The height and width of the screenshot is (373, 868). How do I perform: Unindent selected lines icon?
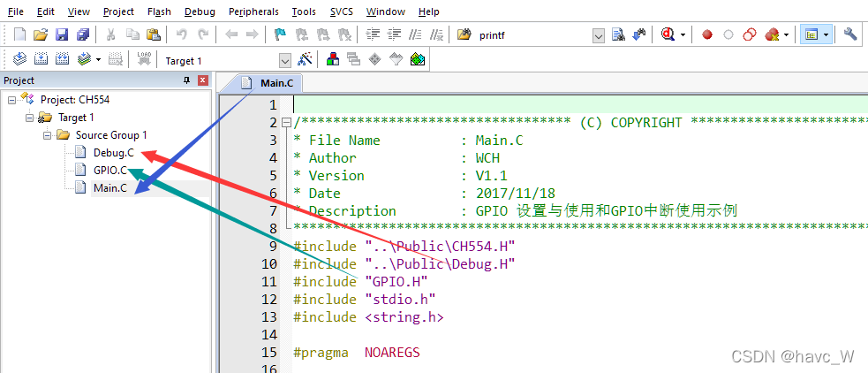pos(395,35)
